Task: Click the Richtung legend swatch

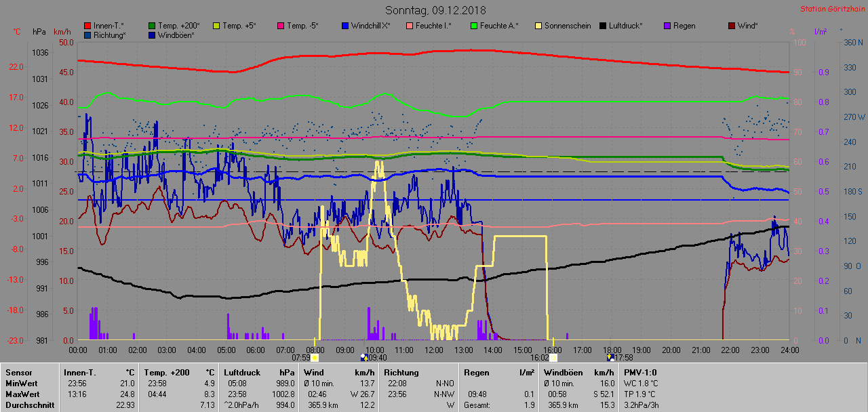Action: coord(88,35)
